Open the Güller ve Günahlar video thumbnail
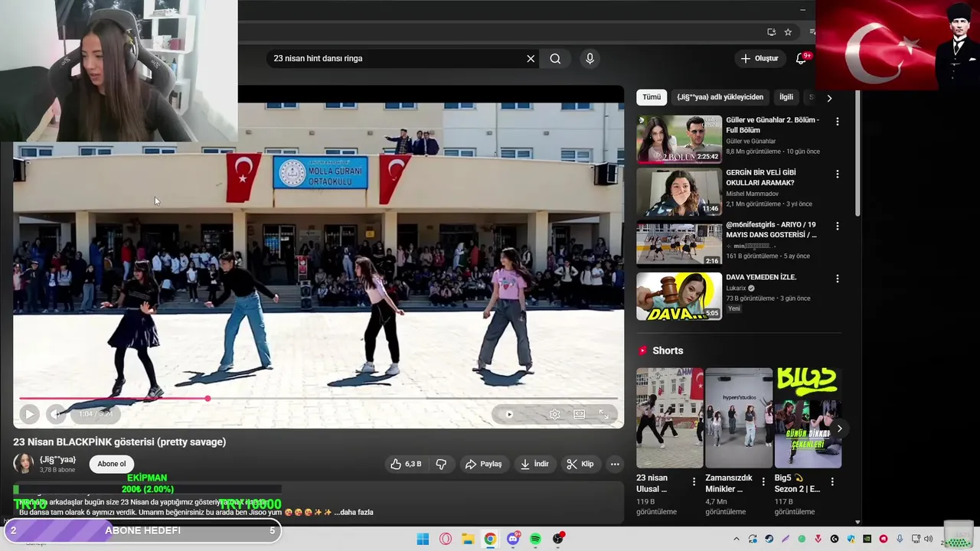Viewport: 980px width, 551px height. (x=679, y=139)
